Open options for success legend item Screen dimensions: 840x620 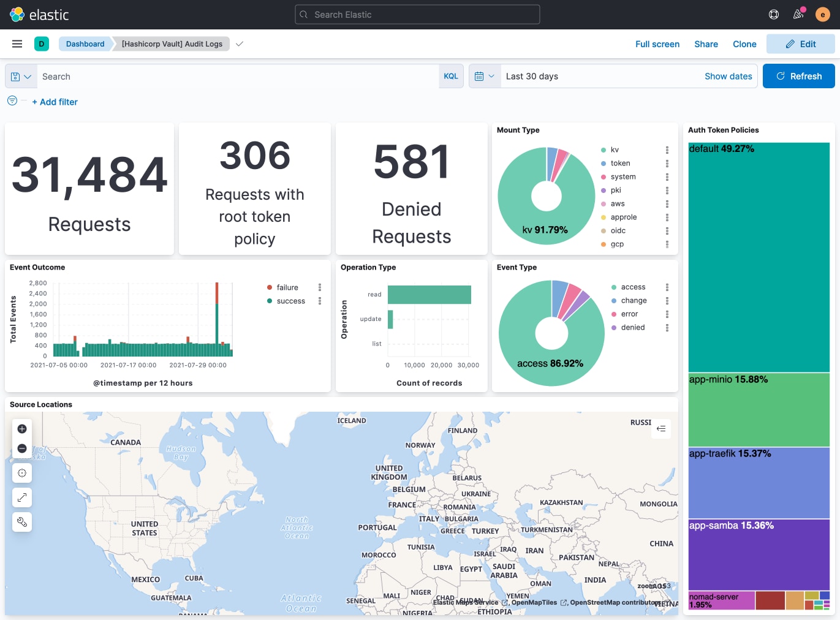pos(320,301)
